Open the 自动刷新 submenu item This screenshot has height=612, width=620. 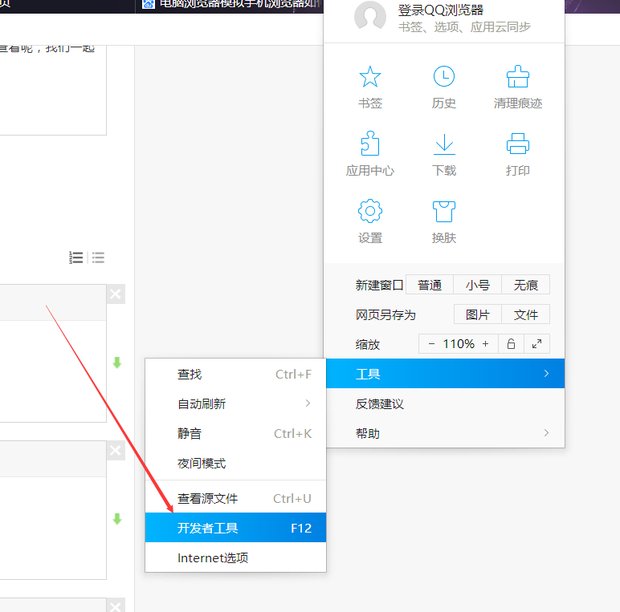pyautogui.click(x=236, y=404)
